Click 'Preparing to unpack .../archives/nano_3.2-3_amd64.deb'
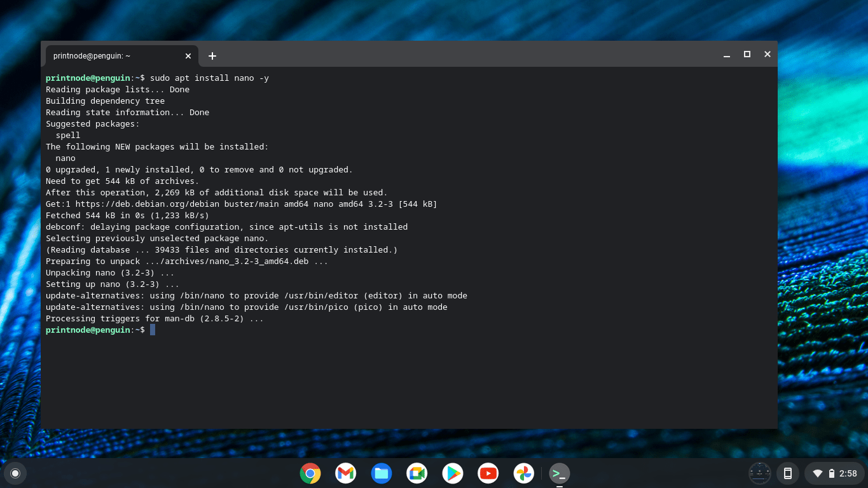868x488 pixels. click(187, 261)
